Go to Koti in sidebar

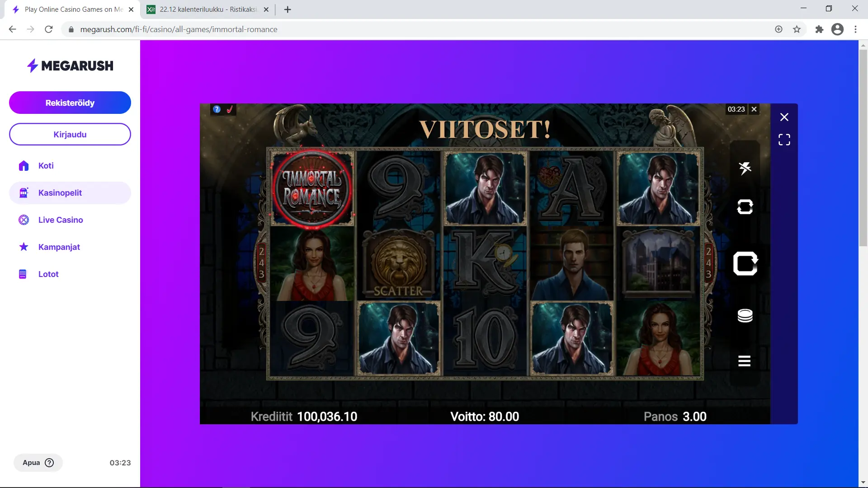coord(46,166)
